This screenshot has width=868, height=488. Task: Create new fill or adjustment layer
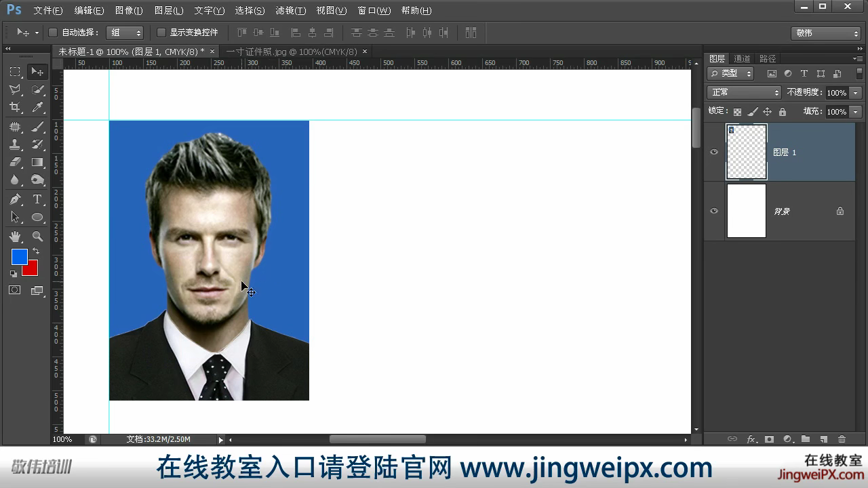tap(787, 439)
